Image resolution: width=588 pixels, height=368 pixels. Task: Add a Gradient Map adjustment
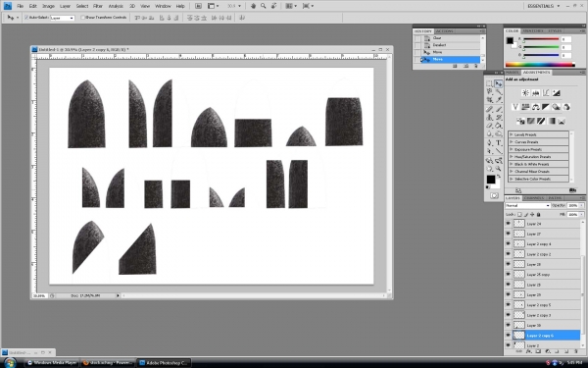(x=551, y=121)
